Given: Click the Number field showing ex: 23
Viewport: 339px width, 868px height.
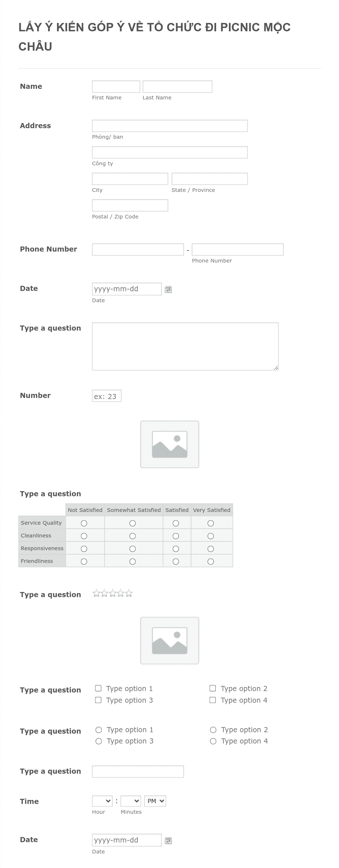Looking at the screenshot, I should (106, 395).
